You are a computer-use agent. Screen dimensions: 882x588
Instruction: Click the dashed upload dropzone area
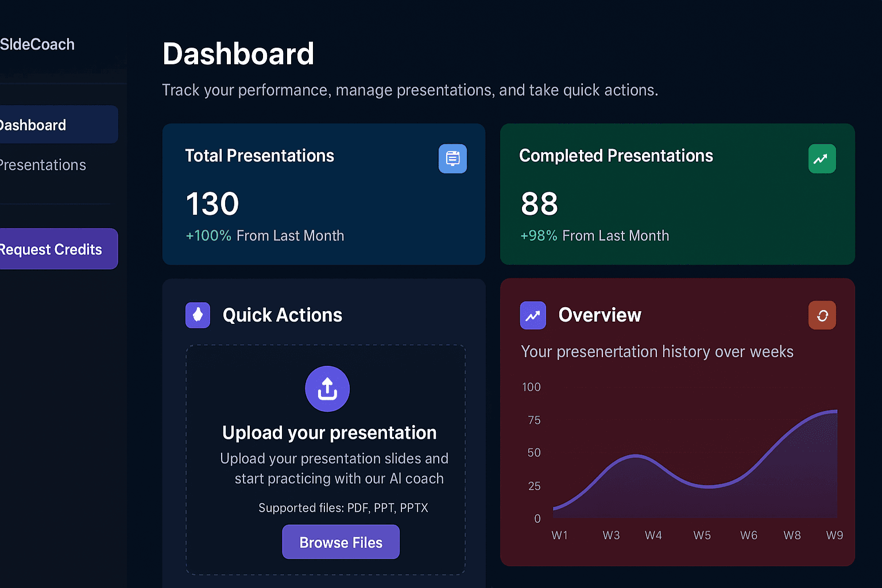tap(325, 459)
